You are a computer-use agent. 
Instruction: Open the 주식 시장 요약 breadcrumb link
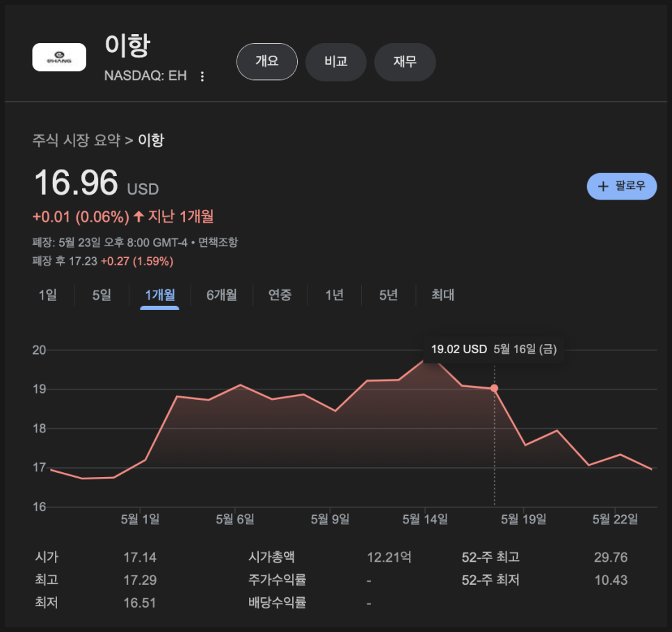coord(77,140)
